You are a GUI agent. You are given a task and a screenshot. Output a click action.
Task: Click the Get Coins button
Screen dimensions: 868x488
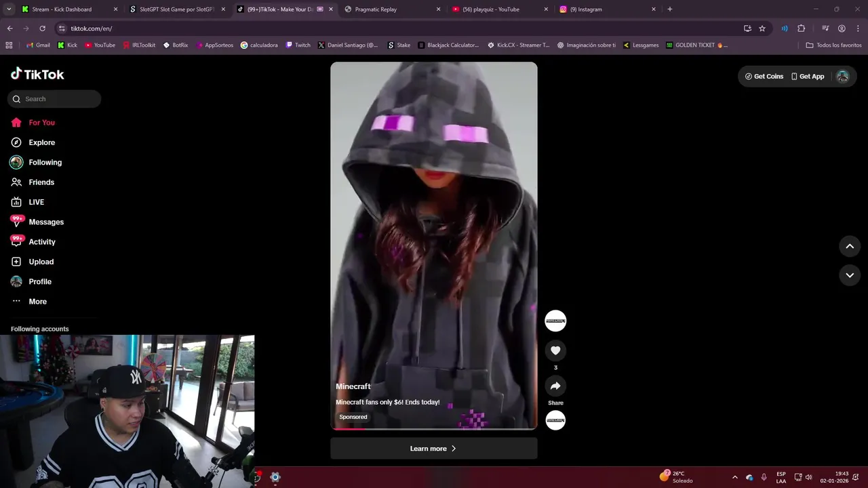pyautogui.click(x=764, y=77)
